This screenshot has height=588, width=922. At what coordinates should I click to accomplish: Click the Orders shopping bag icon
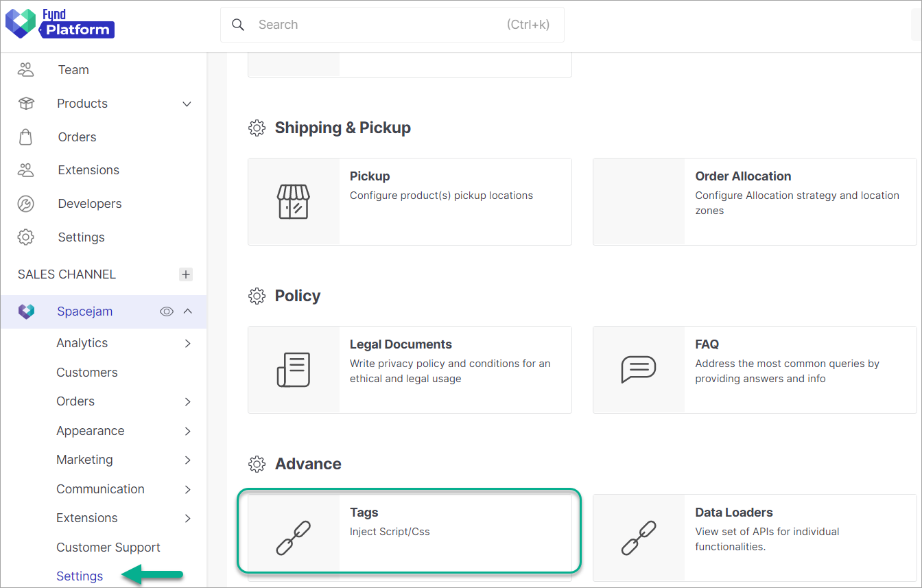tap(26, 137)
